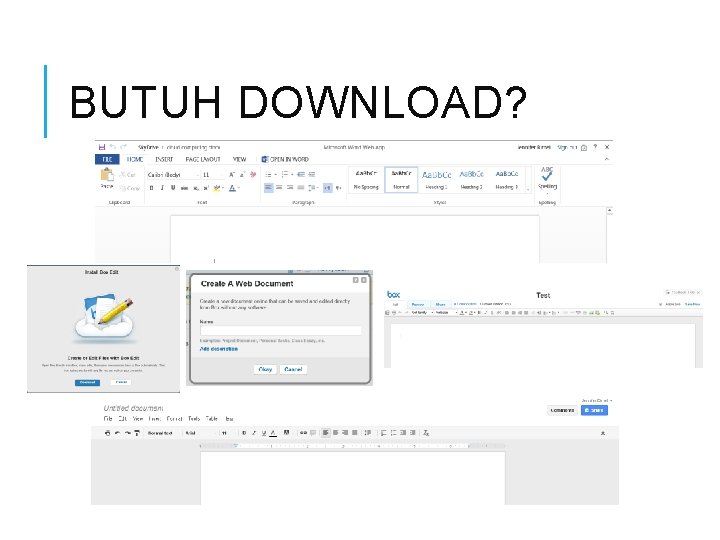720x540 pixels.
Task: Toggle Underline in Word ribbon
Action: point(173,188)
